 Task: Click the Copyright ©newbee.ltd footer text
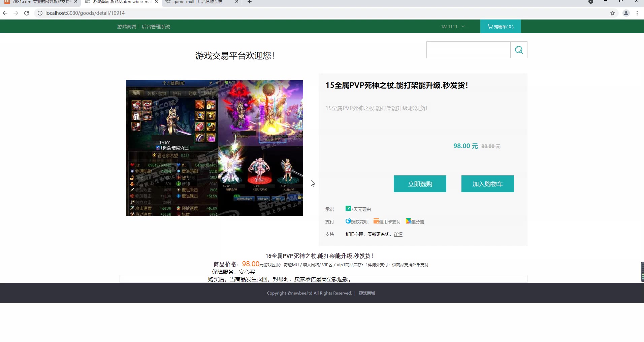(x=309, y=293)
